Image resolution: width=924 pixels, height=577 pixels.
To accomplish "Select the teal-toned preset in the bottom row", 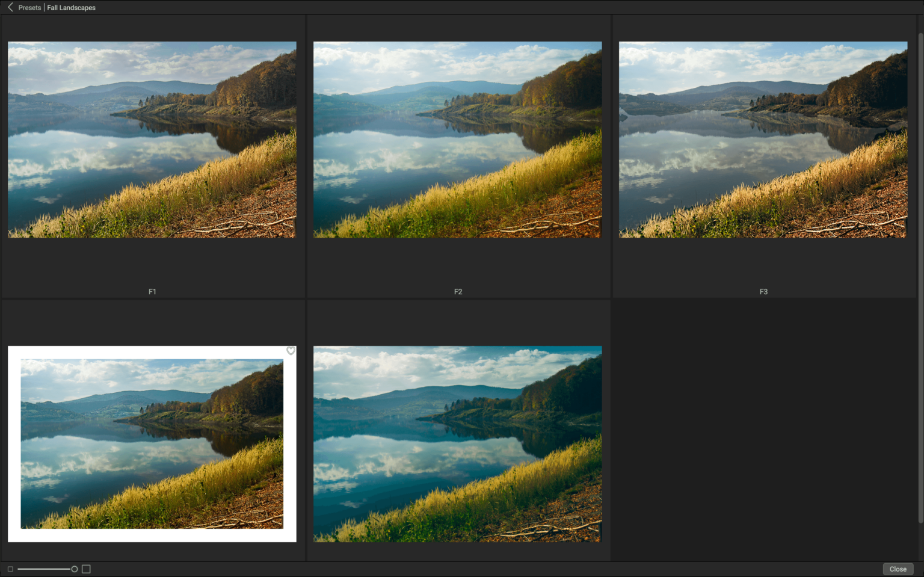I will click(457, 443).
